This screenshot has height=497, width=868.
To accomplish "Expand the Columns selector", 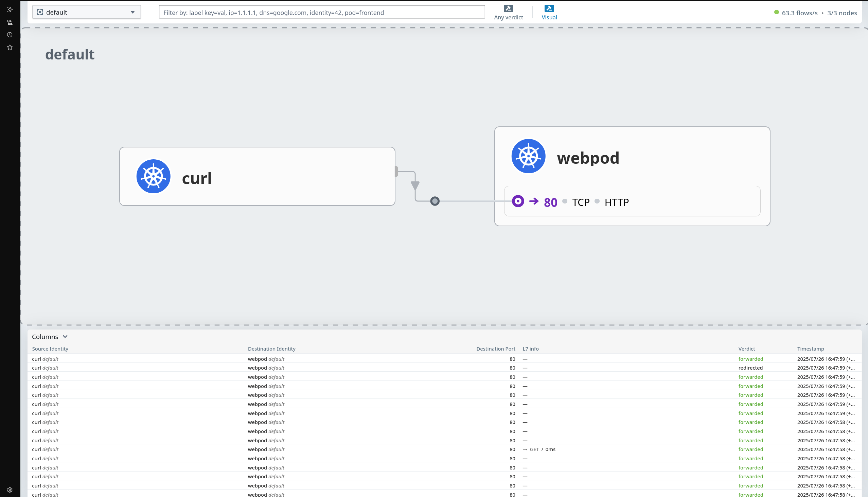I will tap(50, 337).
